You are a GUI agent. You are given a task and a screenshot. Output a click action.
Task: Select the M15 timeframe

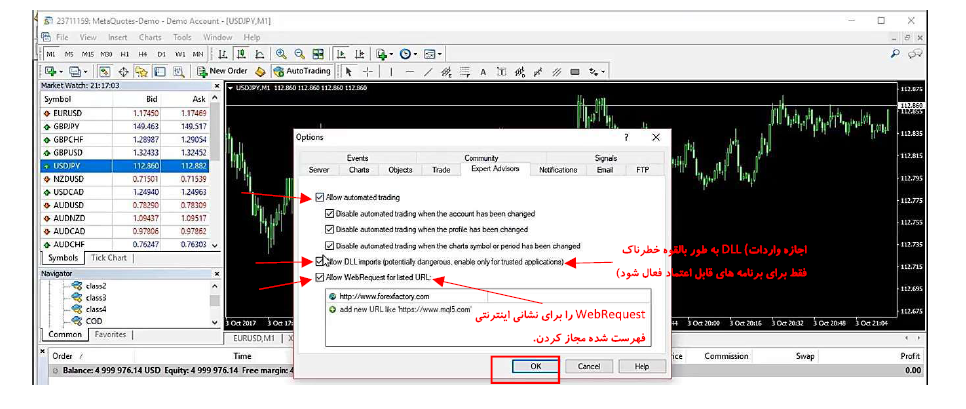pos(88,54)
